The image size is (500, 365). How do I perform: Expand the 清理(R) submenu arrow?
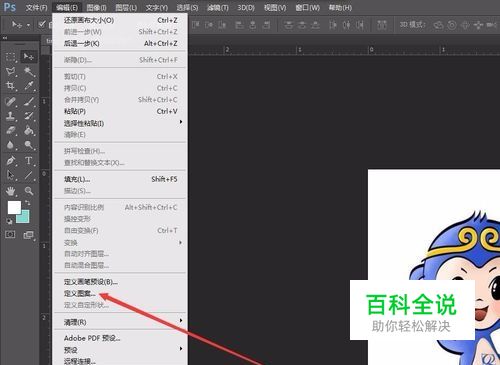coord(181,321)
